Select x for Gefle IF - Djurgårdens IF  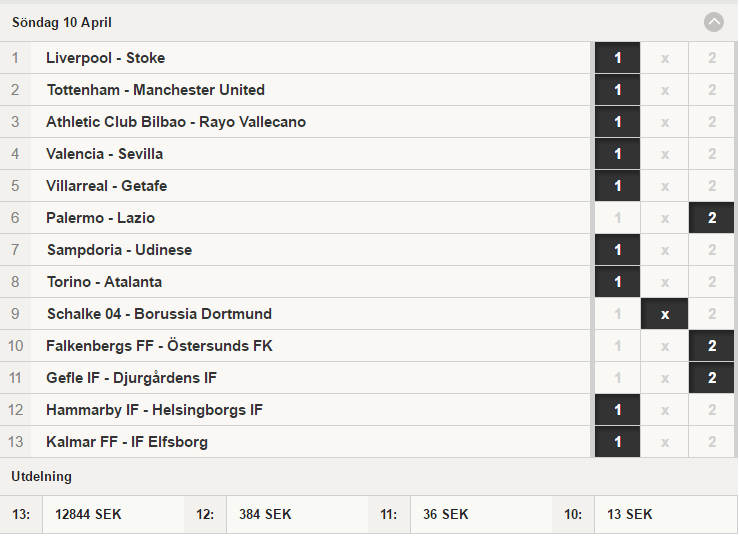tap(665, 378)
